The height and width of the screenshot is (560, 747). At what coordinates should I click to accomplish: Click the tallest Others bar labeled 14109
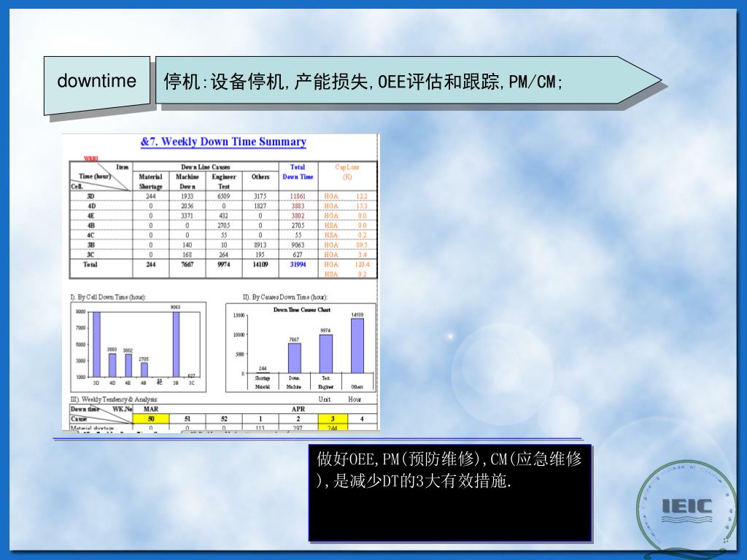click(x=357, y=346)
